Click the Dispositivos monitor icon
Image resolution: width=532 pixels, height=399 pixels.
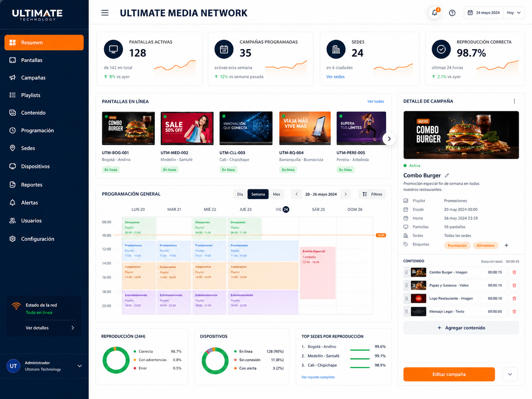tap(12, 166)
